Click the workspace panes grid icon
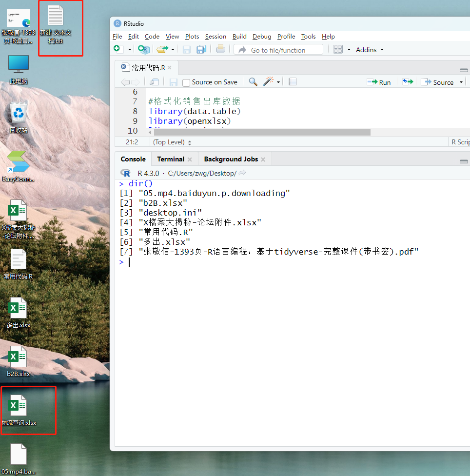470x476 pixels. tap(338, 49)
